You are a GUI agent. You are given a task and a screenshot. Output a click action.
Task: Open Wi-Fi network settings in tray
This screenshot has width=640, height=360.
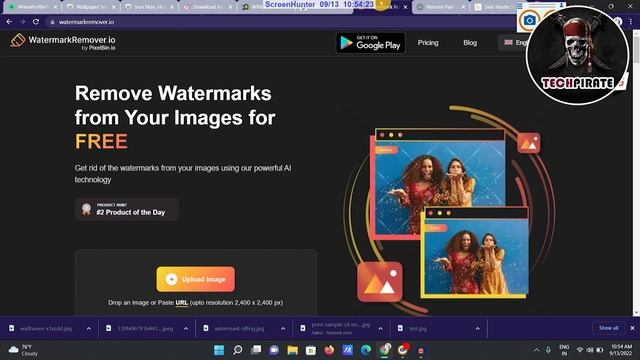point(580,350)
